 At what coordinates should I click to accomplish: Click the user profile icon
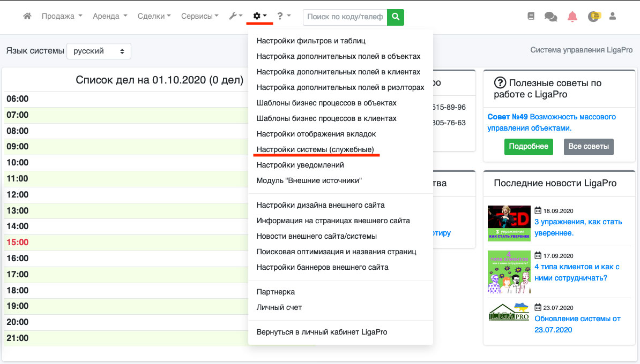click(613, 17)
